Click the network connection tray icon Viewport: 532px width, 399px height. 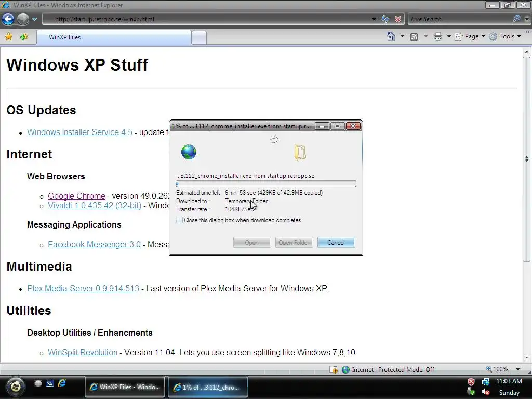point(486,382)
